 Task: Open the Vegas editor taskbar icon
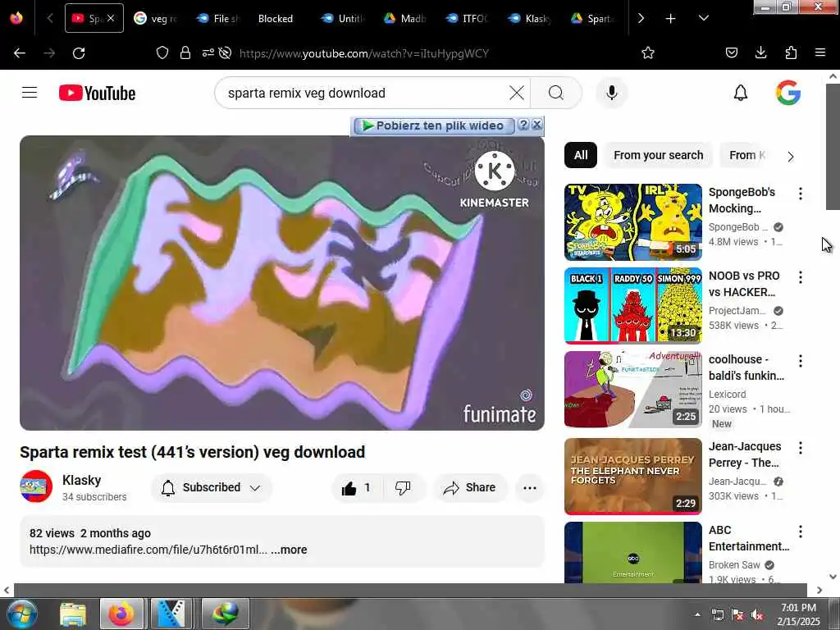(x=171, y=614)
